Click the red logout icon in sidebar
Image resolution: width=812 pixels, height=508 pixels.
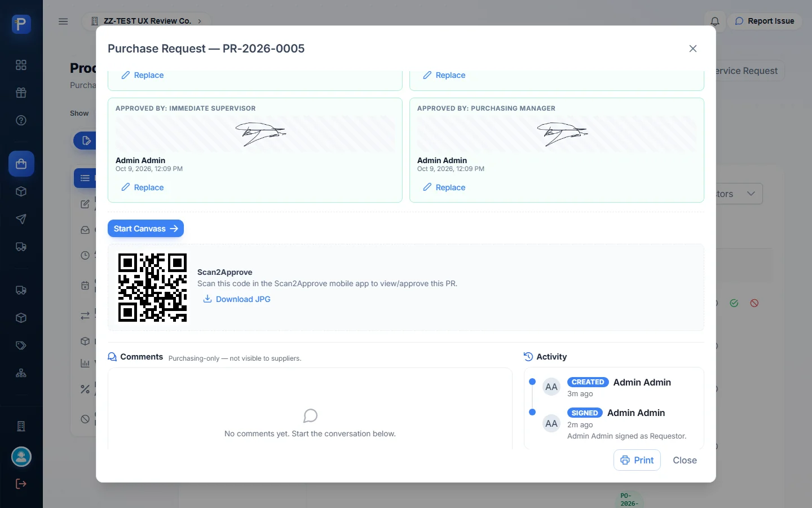click(x=21, y=484)
